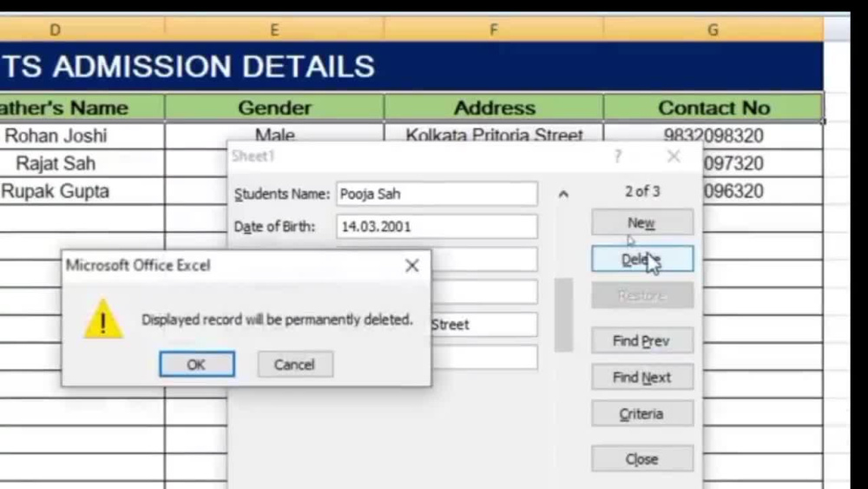Screen dimensions: 868x489
Task: Click the empty field below the Street field
Action: (x=483, y=357)
